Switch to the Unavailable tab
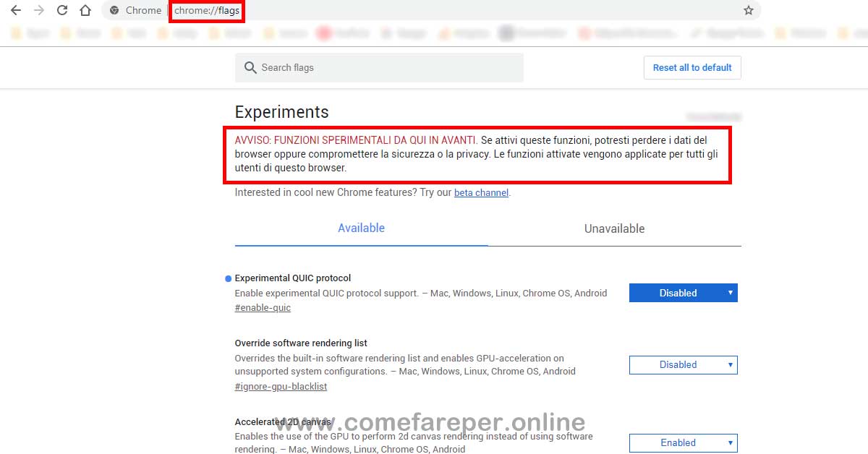 point(614,228)
